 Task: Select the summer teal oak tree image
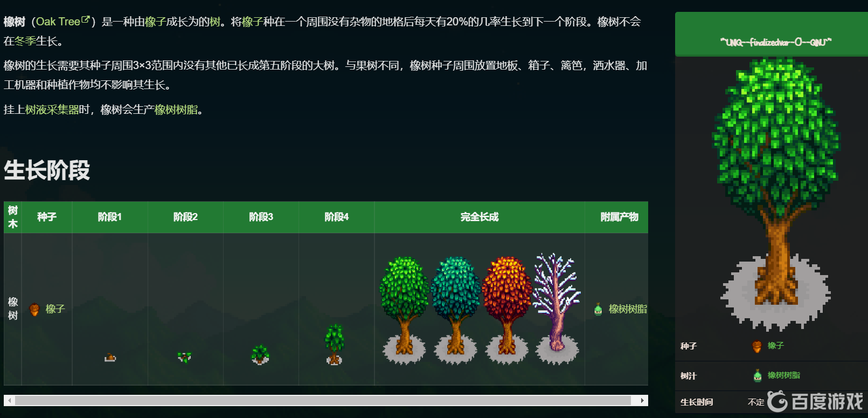tap(456, 310)
